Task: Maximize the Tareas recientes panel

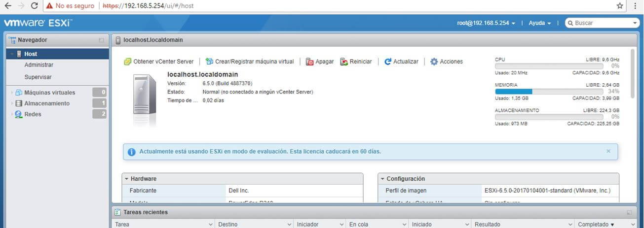Action: (629, 212)
